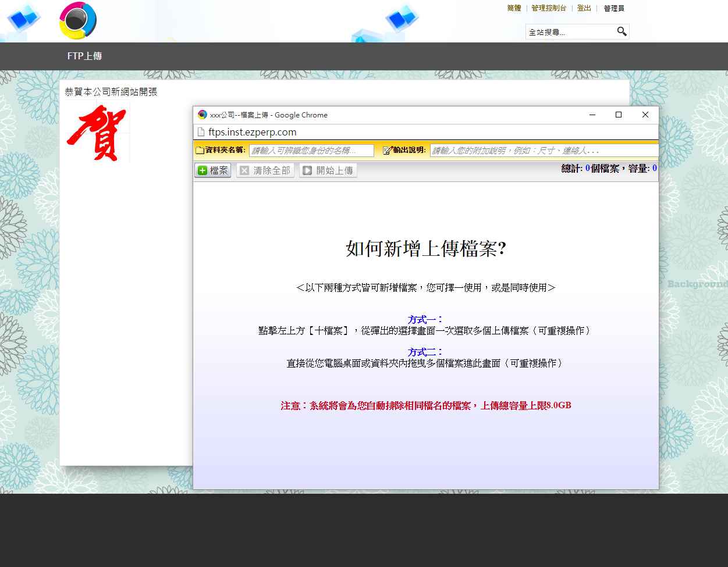The width and height of the screenshot is (728, 567).
Task: Click the green plus 檔案 button
Action: click(x=213, y=170)
